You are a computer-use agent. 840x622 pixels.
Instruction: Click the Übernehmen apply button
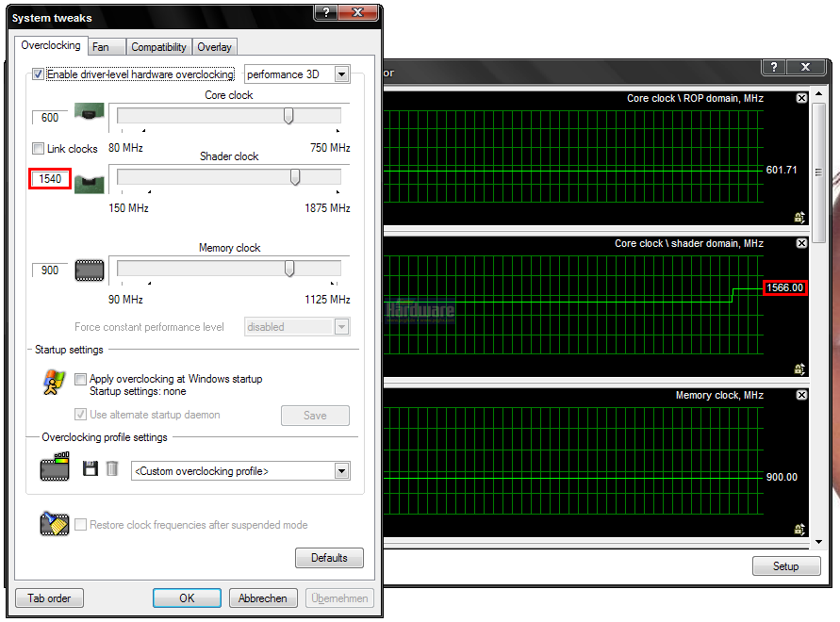click(339, 597)
